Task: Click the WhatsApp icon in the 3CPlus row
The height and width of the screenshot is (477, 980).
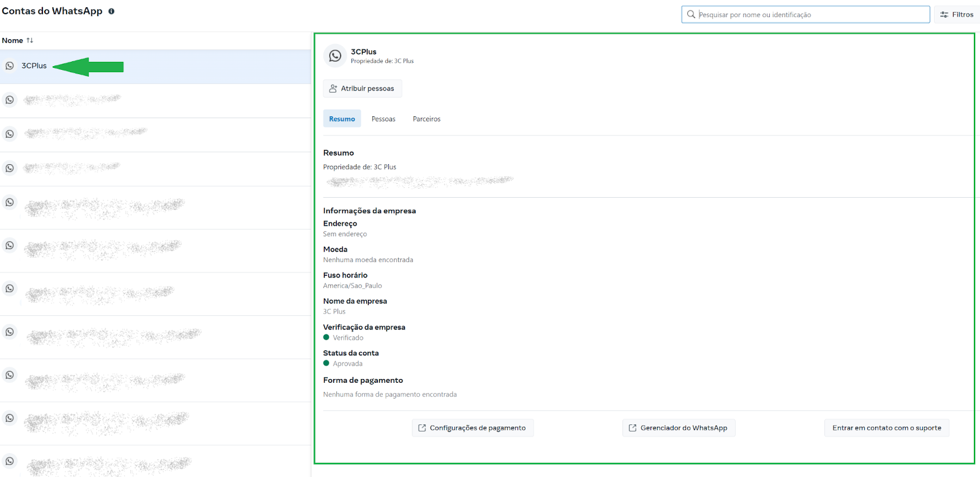Action: (10, 66)
